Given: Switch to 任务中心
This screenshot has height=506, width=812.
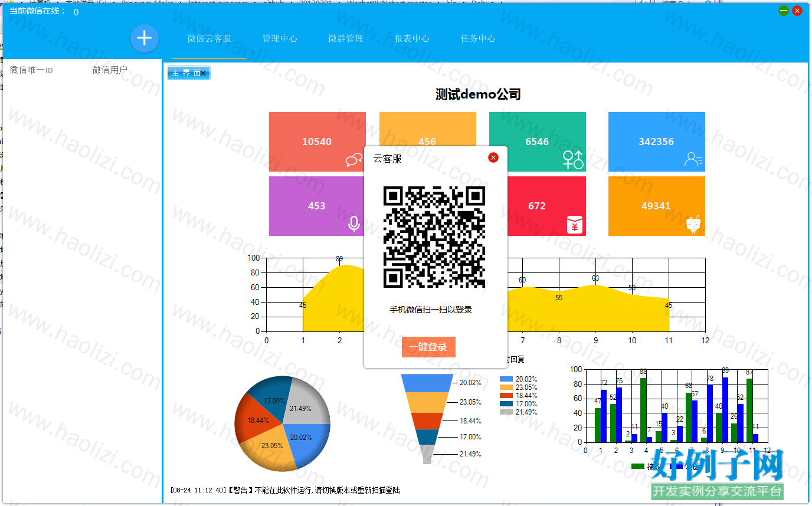Looking at the screenshot, I should (x=478, y=39).
